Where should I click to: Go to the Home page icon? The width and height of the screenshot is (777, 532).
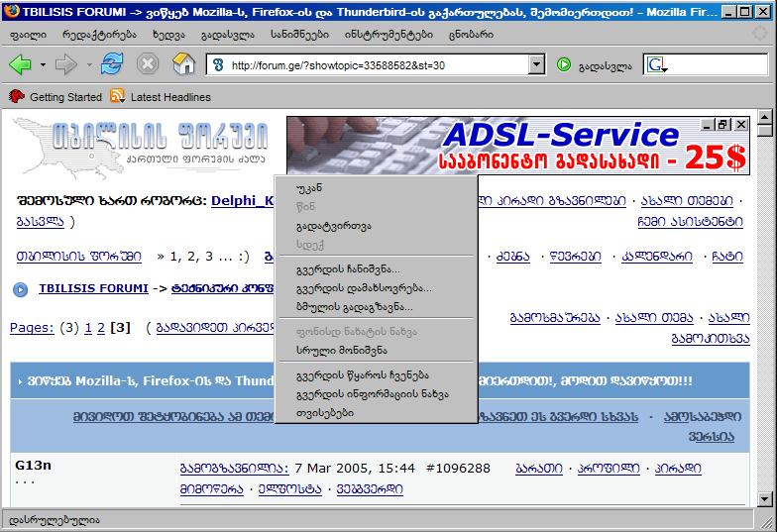(184, 63)
